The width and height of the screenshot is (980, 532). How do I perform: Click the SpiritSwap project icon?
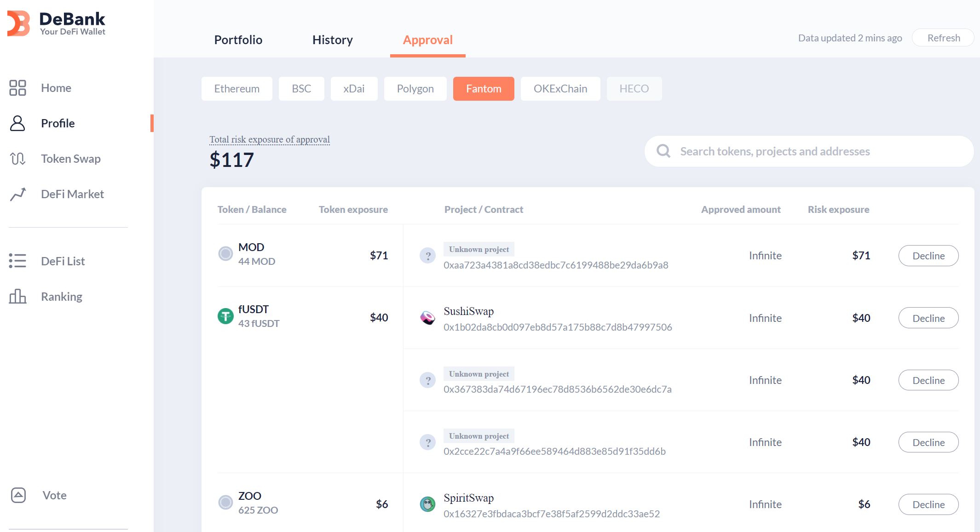click(x=428, y=504)
